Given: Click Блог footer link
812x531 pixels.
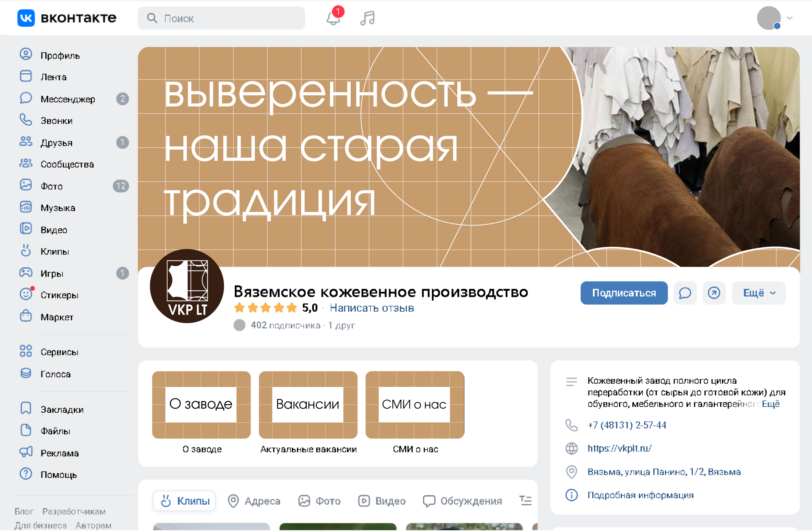Looking at the screenshot, I should point(24,511).
